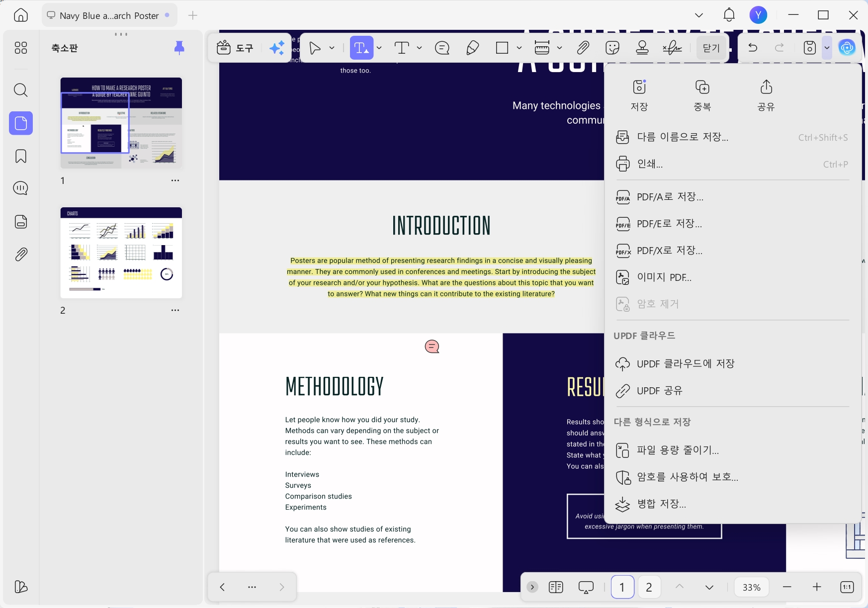Select the pencil drawing tool

click(473, 48)
